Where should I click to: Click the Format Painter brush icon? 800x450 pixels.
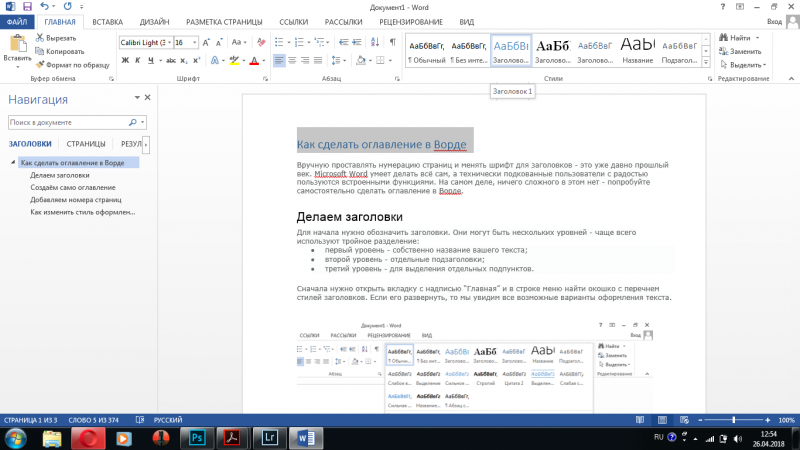[x=40, y=65]
